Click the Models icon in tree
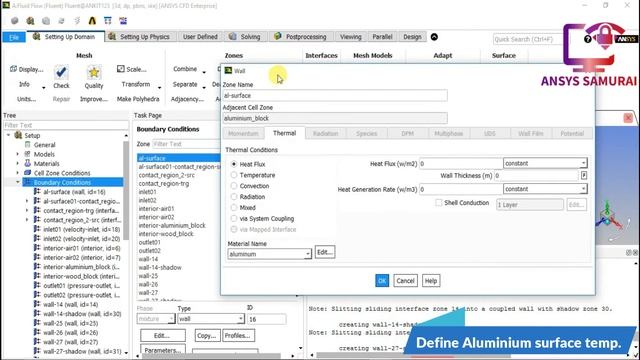The image size is (640, 360). 27,154
